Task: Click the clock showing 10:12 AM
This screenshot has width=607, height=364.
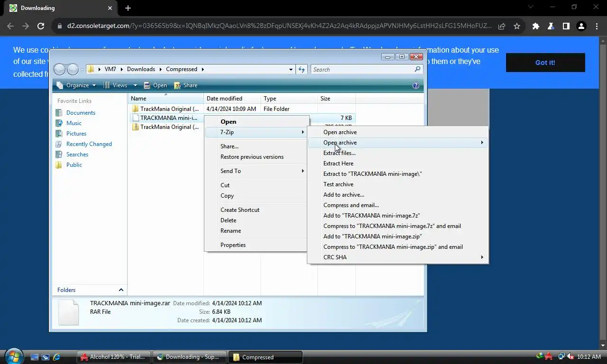Action: [589, 357]
